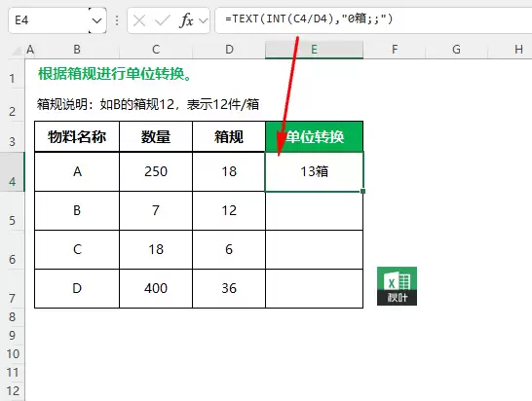Expand the fx function dropdown chevron
532x401 pixels.
[204, 21]
